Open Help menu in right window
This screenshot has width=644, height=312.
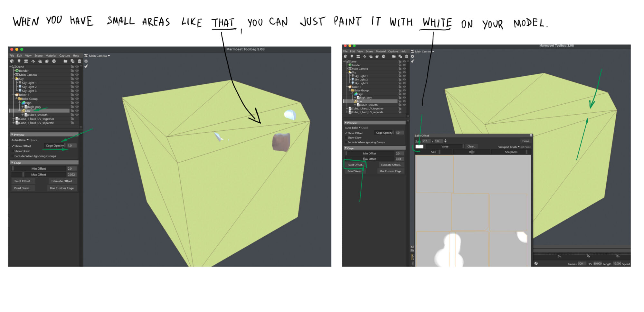403,51
